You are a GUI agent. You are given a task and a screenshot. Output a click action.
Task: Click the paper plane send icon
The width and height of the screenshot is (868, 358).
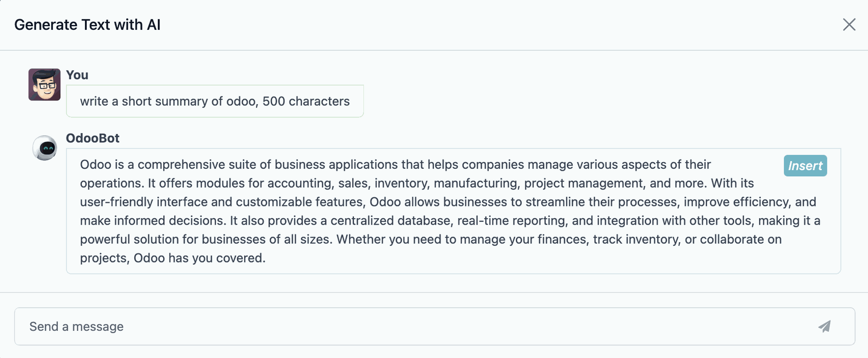(824, 326)
